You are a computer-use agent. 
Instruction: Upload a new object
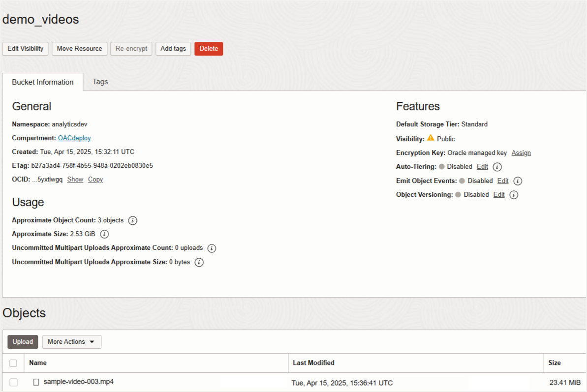22,341
